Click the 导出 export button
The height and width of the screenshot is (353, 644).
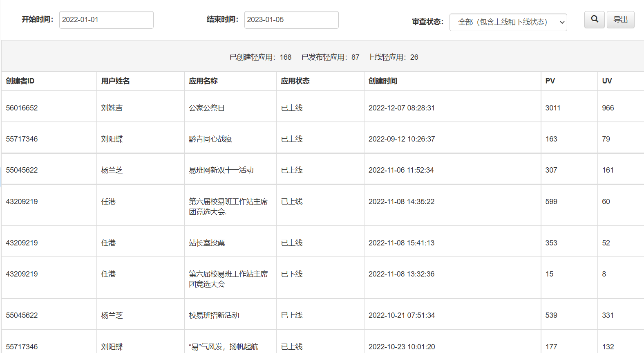[620, 20]
